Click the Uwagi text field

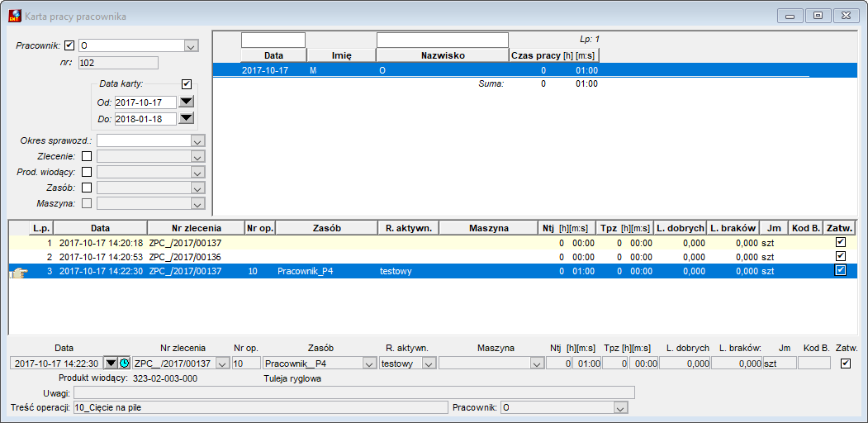tap(353, 392)
